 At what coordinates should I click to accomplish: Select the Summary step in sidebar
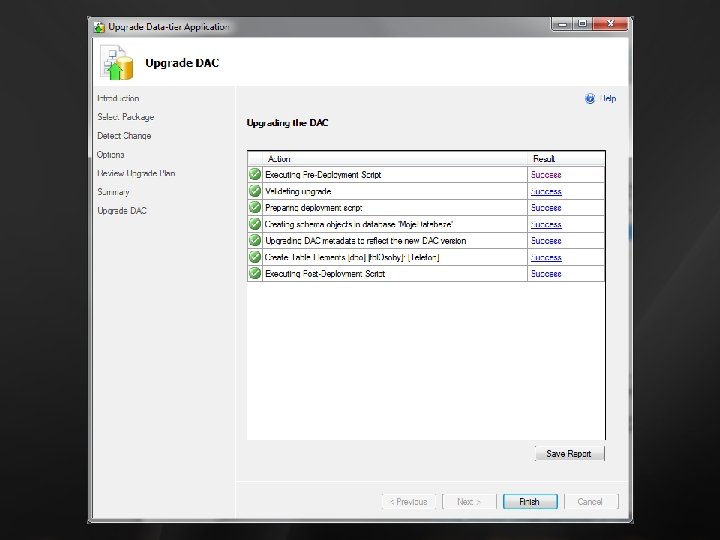tap(113, 192)
